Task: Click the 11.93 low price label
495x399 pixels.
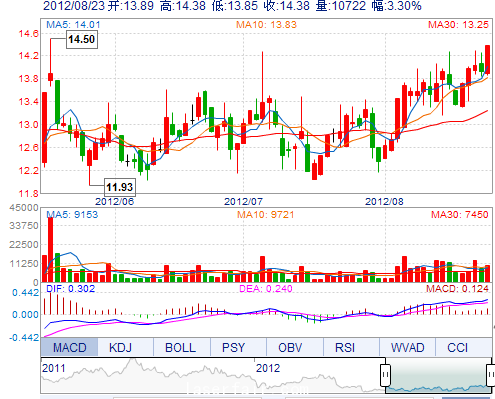Action: 120,187
